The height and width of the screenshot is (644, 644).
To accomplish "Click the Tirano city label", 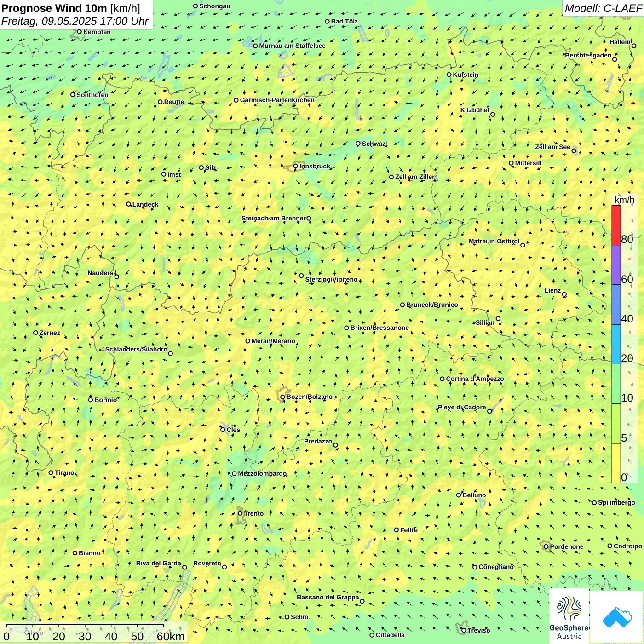I will [64, 472].
